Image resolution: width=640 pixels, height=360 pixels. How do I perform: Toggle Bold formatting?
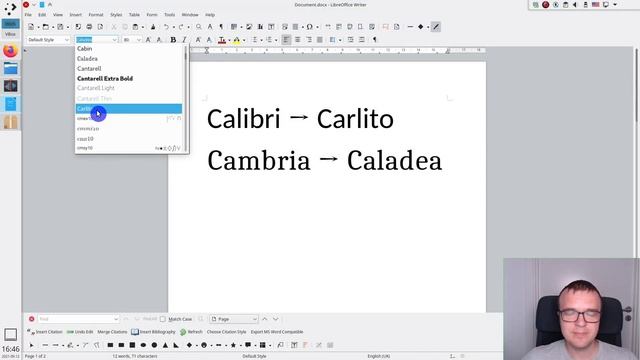[173, 40]
